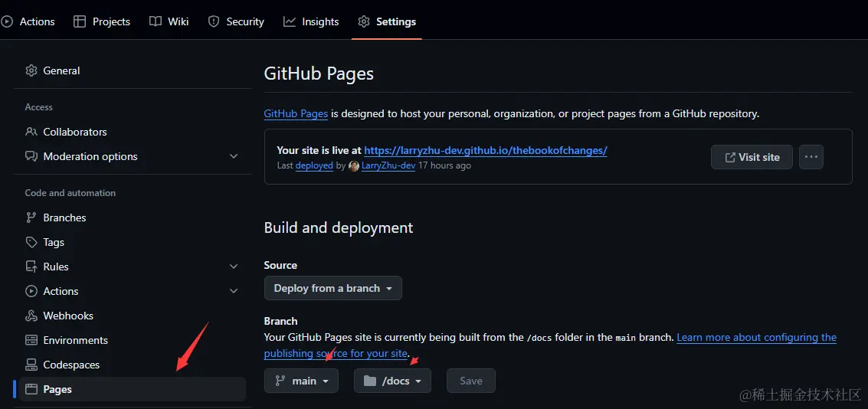The height and width of the screenshot is (409, 868).
Task: Click the browser icon beside Pages
Action: (x=31, y=389)
